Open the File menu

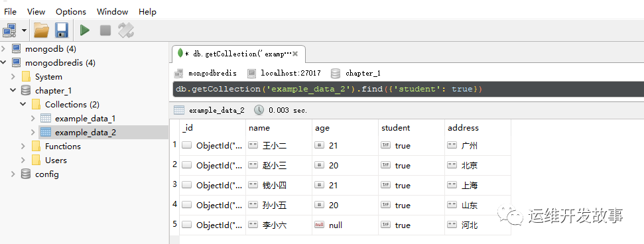10,12
